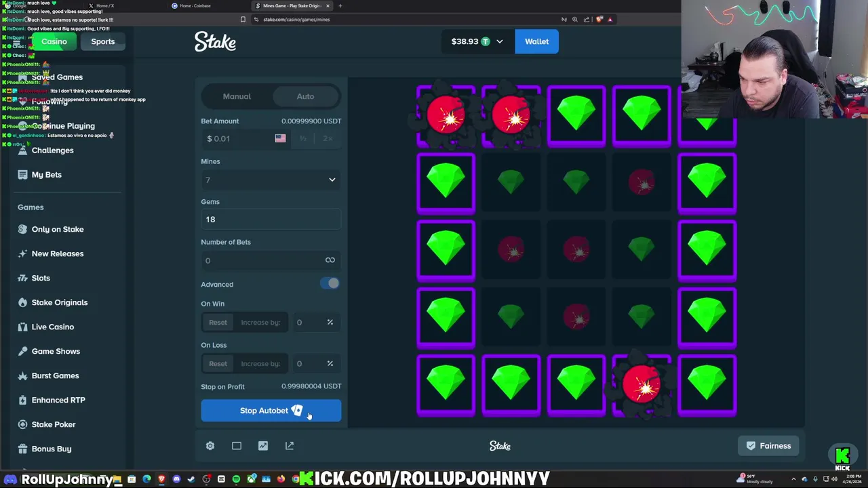
Task: Click the Stake logo header
Action: click(215, 42)
